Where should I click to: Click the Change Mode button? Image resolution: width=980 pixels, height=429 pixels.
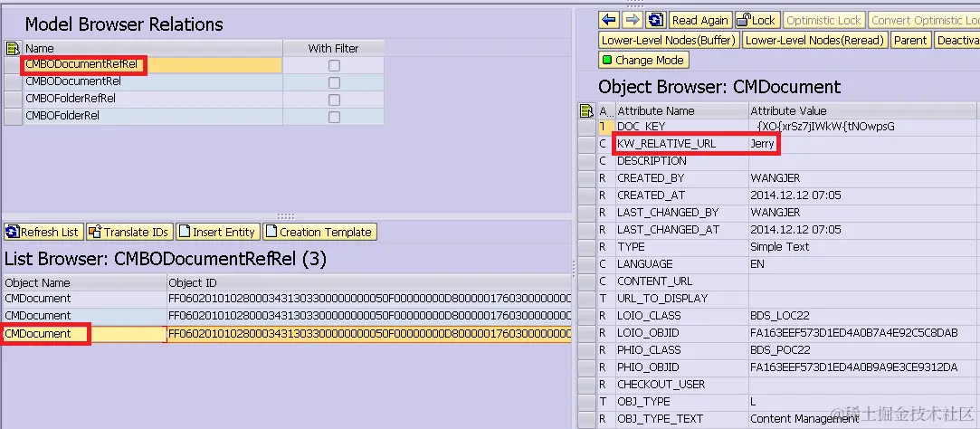[643, 60]
